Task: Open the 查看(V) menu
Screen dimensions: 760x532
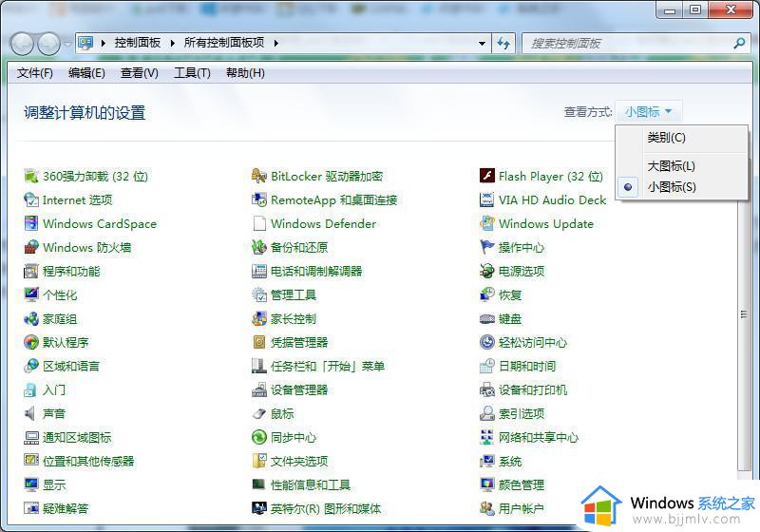Action: (x=140, y=73)
